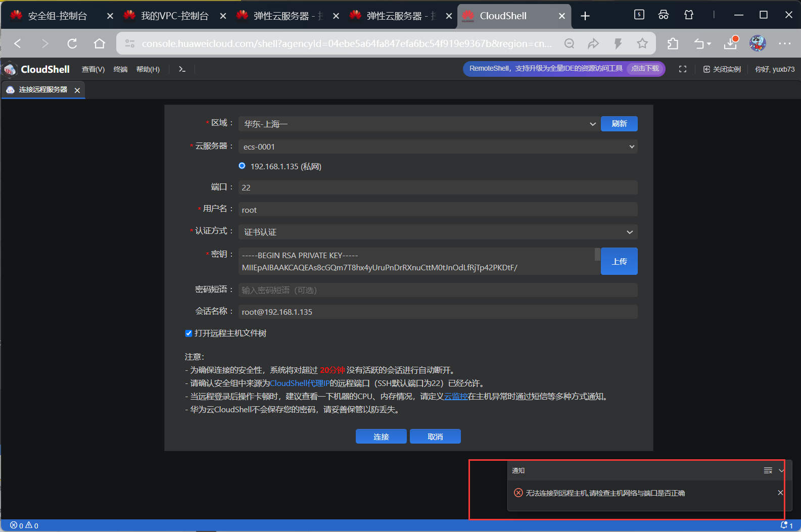Screen dimensions: 801x532
Task: Click the 上传 key button
Action: [619, 261]
